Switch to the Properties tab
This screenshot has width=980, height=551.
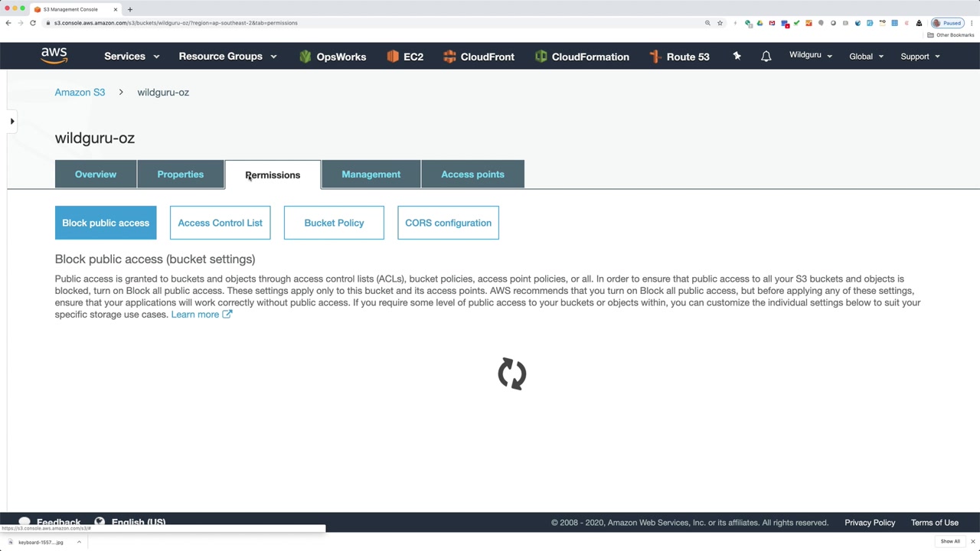point(181,174)
